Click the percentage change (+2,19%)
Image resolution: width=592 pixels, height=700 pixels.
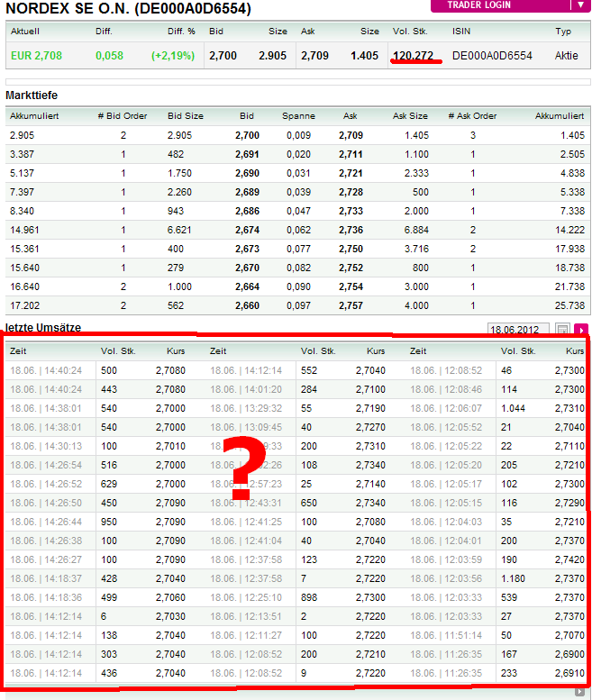(x=173, y=56)
